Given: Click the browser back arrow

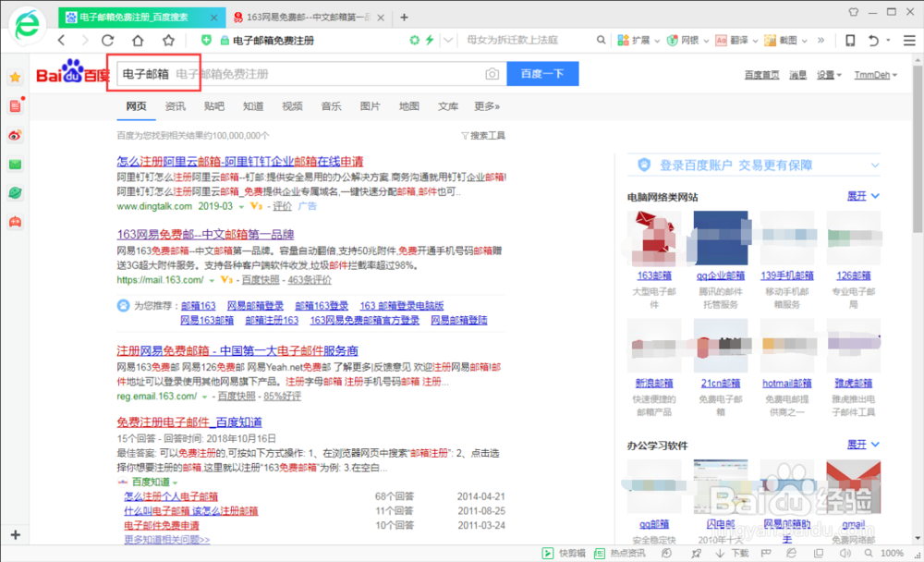Looking at the screenshot, I should coord(61,40).
